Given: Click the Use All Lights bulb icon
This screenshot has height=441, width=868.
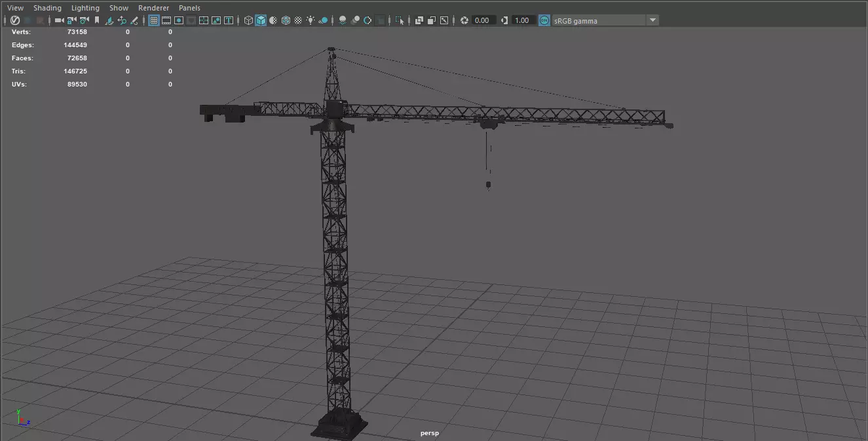Looking at the screenshot, I should pos(311,20).
